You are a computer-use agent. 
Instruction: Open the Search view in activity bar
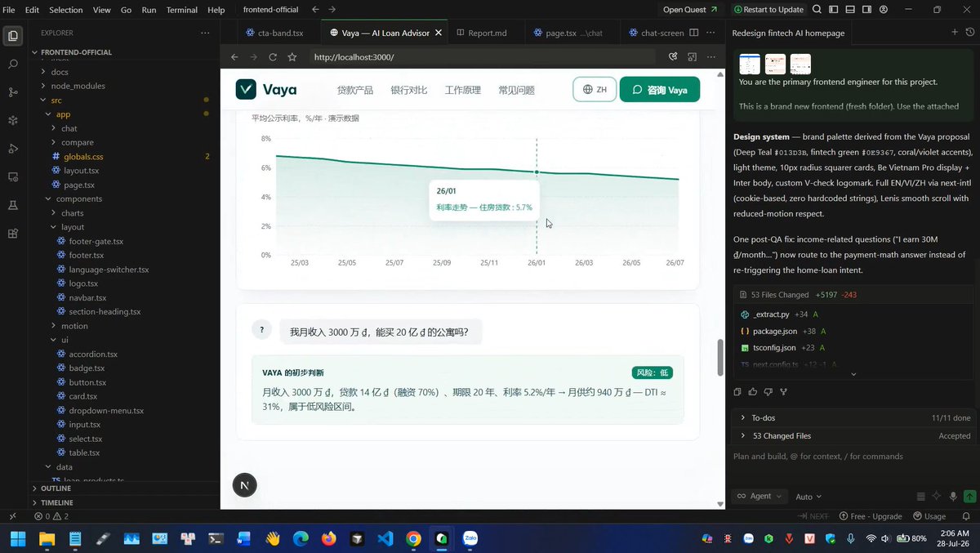click(12, 64)
